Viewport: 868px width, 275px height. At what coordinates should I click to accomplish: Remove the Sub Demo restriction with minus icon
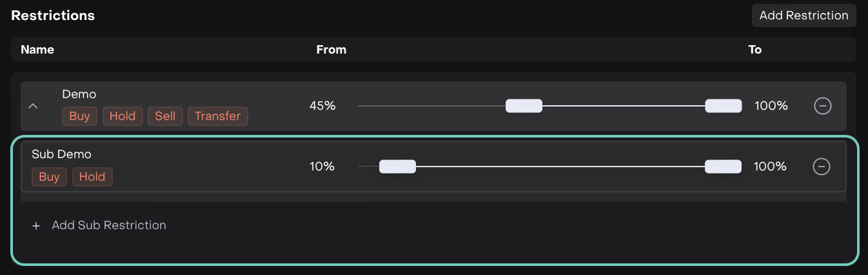821,167
